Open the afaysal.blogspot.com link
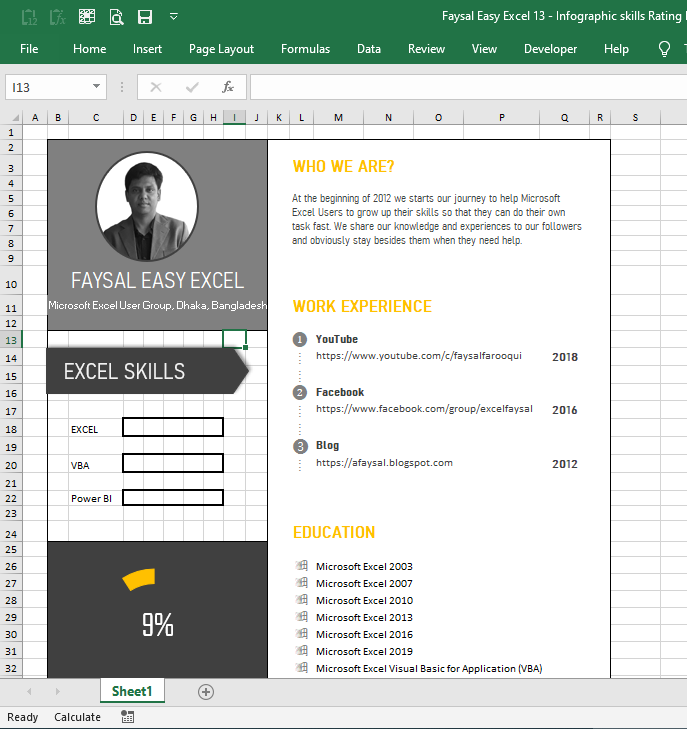687x729 pixels. coord(384,463)
